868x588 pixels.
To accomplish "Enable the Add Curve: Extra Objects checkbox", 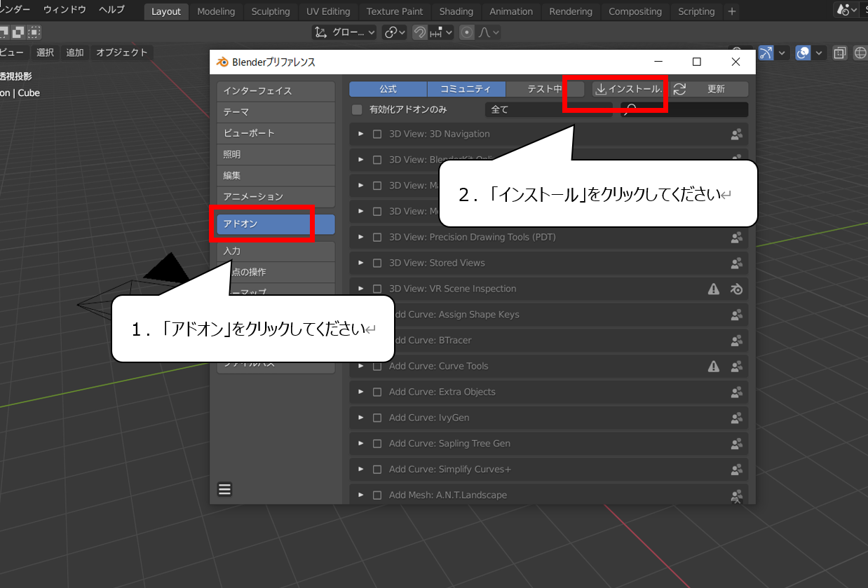I will 377,392.
